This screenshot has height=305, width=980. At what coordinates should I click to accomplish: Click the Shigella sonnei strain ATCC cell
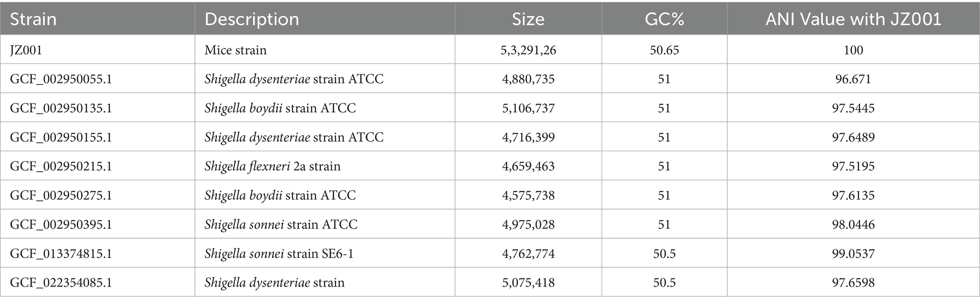pyautogui.click(x=281, y=224)
